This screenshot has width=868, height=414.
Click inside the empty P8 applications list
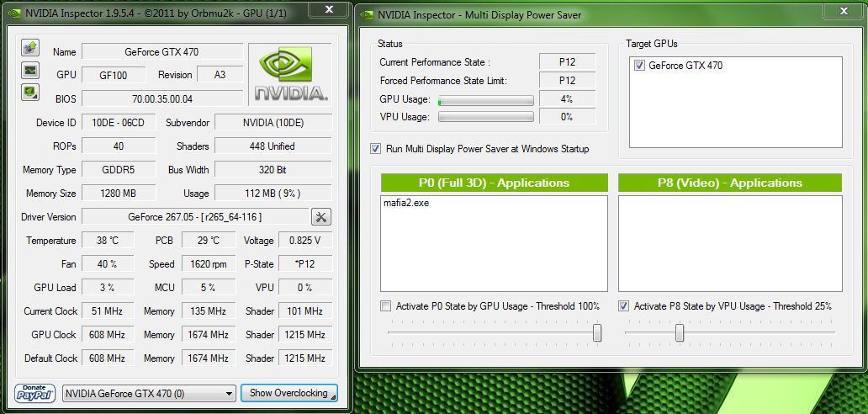pyautogui.click(x=730, y=243)
